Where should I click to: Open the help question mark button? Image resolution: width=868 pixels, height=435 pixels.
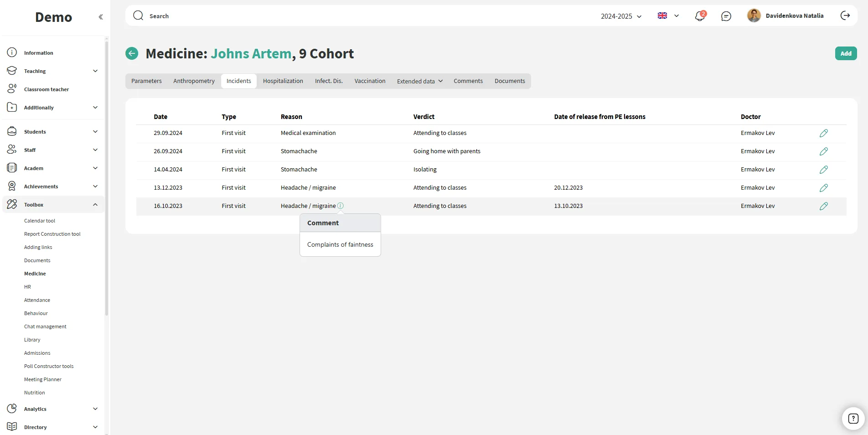pos(853,419)
